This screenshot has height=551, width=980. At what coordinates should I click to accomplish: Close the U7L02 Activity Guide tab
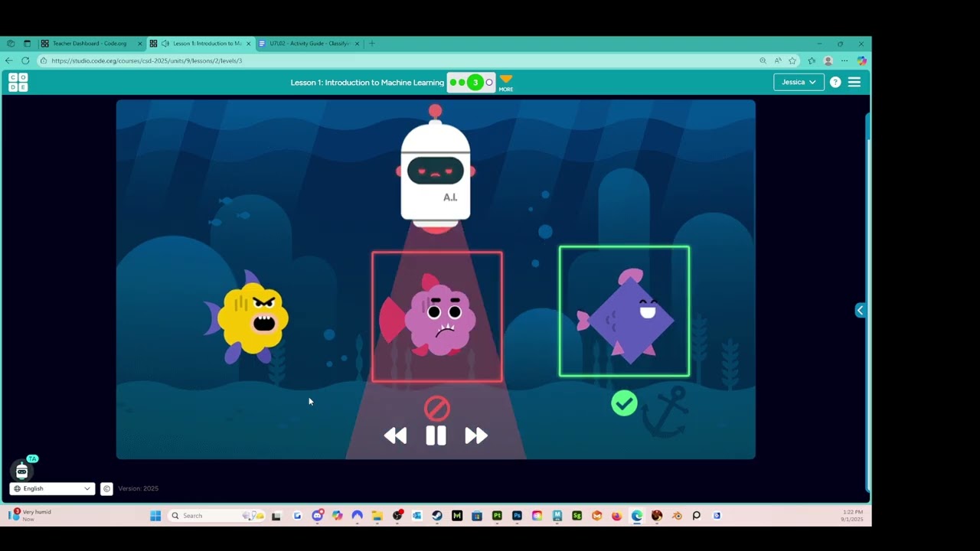point(357,44)
